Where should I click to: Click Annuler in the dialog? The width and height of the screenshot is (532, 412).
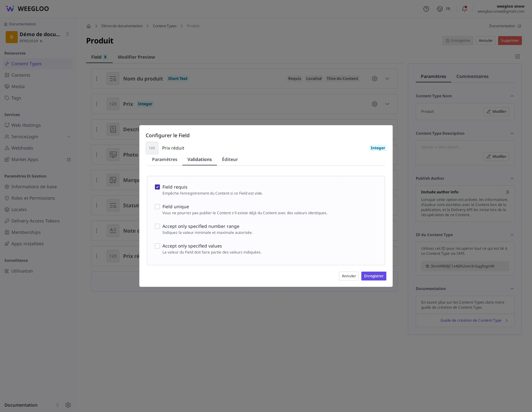[x=349, y=276]
